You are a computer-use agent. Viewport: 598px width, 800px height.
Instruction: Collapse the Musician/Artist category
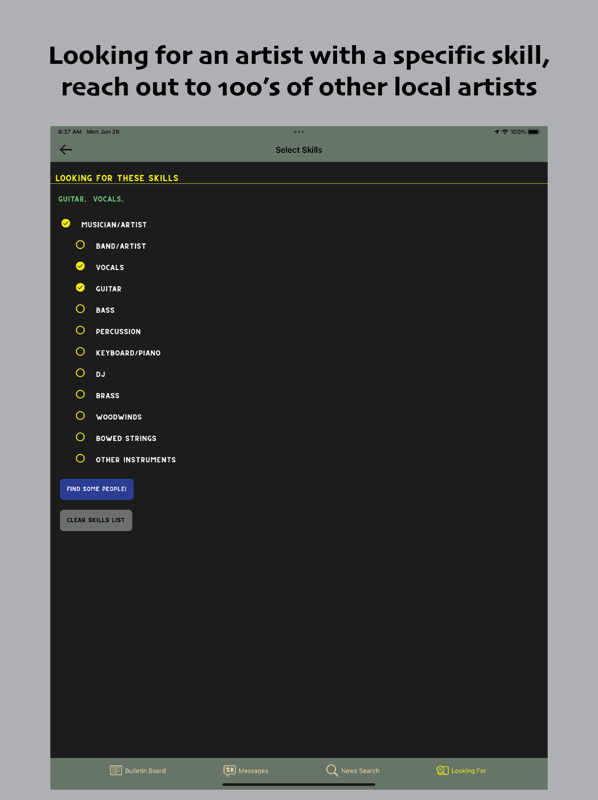coord(65,223)
